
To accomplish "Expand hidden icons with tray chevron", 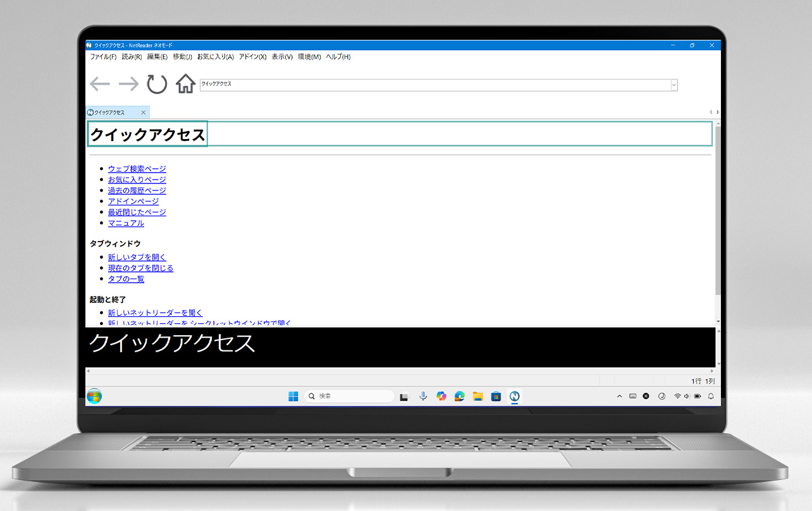I will (619, 396).
